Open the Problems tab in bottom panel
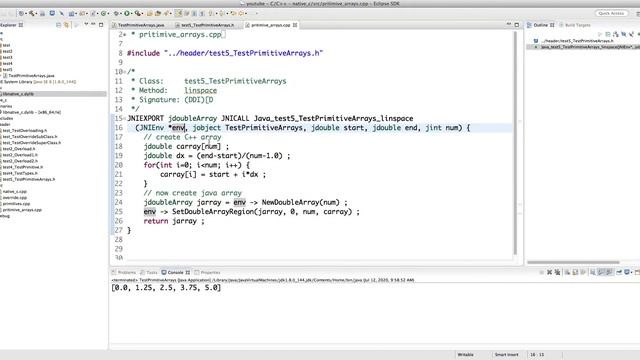Image resolution: width=640 pixels, height=360 pixels. 124,272
